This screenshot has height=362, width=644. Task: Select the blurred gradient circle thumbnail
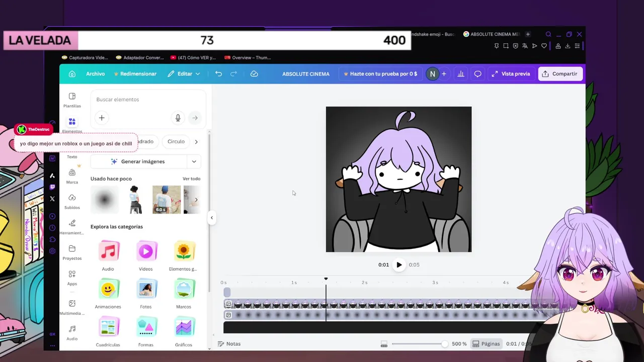[x=105, y=200]
